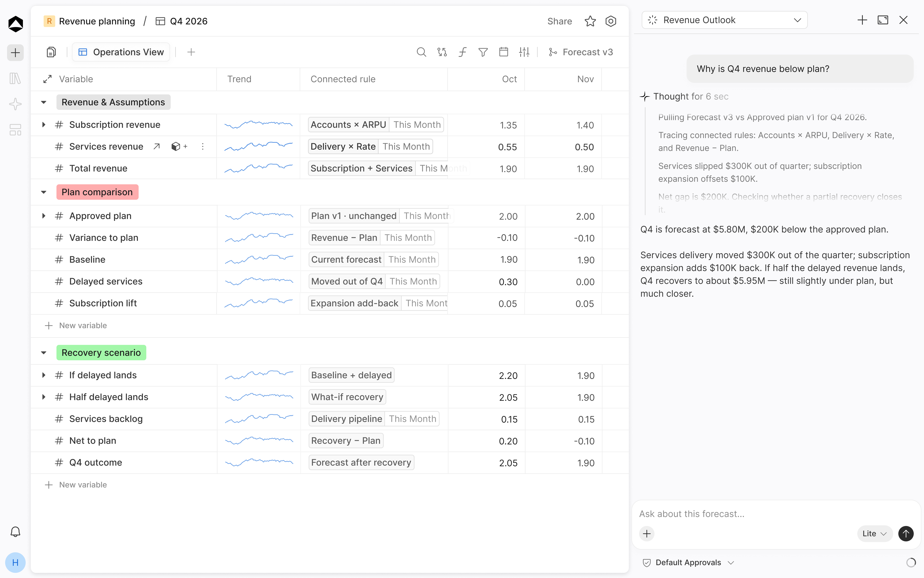Click the app logo icon in sidebar
924x578 pixels.
[15, 24]
